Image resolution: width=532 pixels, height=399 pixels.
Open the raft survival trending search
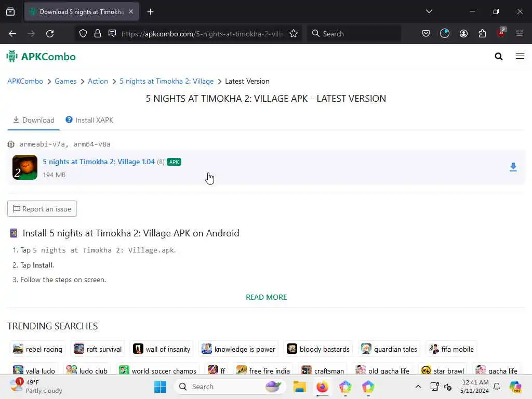[98, 349]
